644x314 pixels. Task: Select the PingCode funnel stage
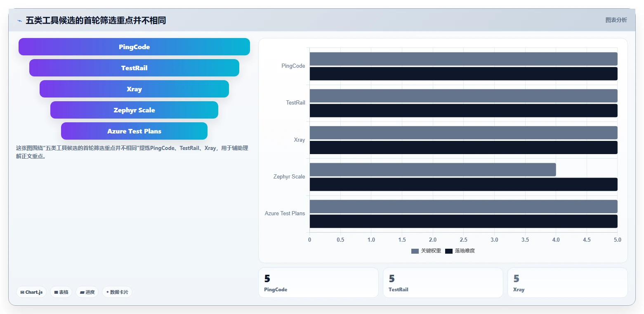point(134,47)
